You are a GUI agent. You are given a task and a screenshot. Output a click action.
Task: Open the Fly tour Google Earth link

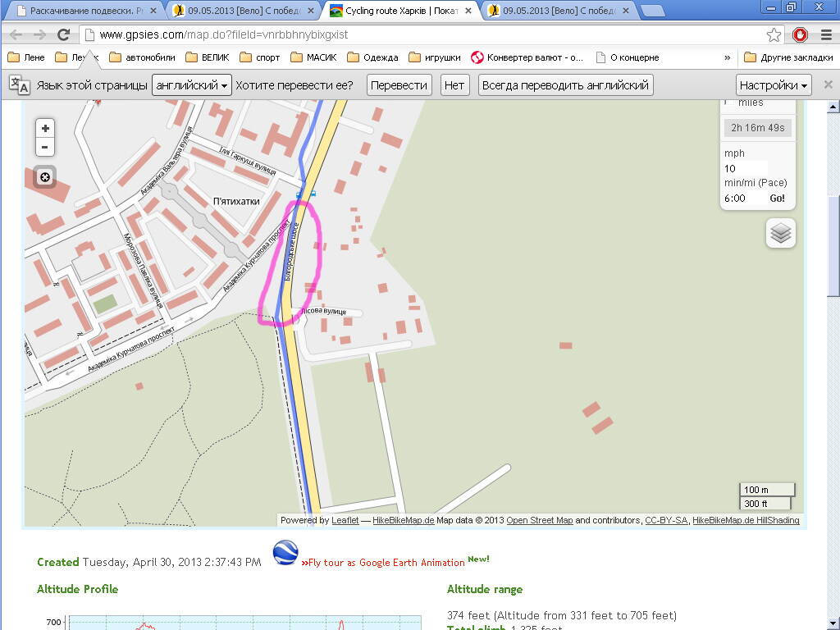point(384,563)
